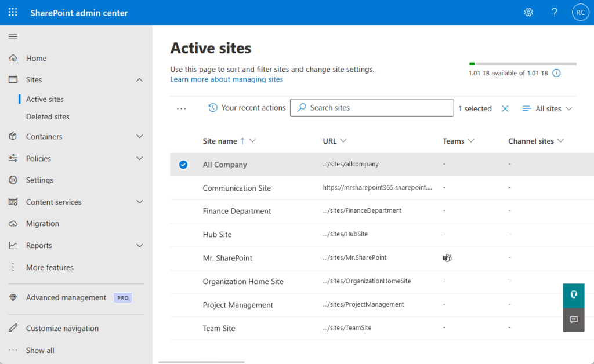Open the RC account avatar

pyautogui.click(x=580, y=13)
